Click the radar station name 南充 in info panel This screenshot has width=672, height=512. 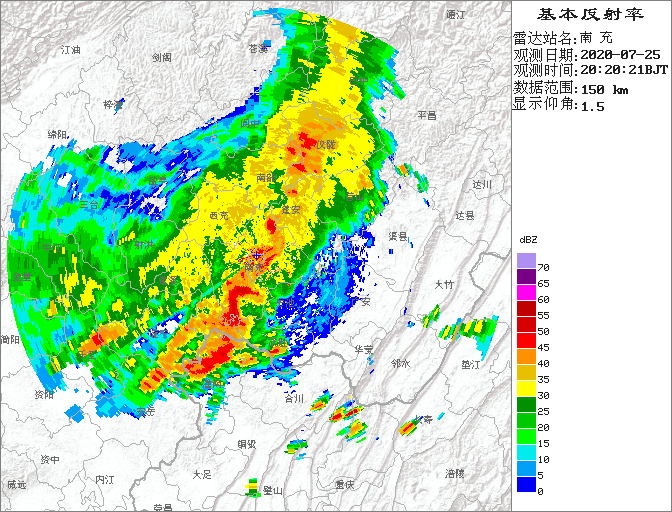[x=594, y=37]
